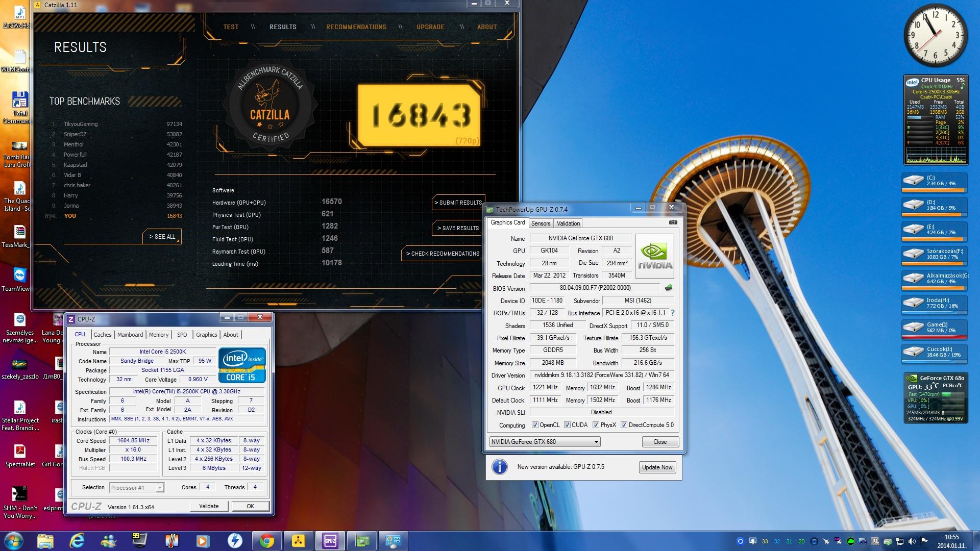Image resolution: width=980 pixels, height=551 pixels.
Task: Click the taskbar clock showing 10:55
Action: [951, 541]
